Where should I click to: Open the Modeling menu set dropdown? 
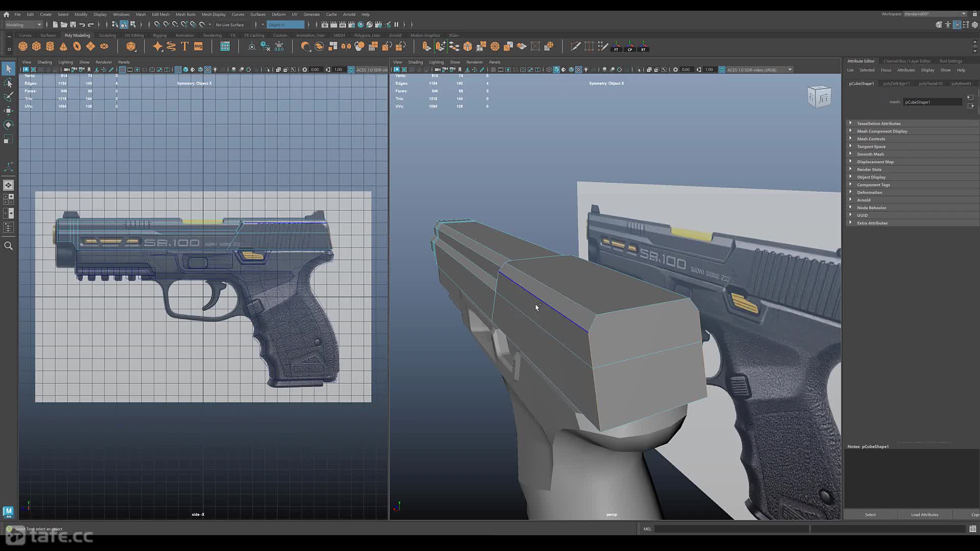[x=23, y=24]
